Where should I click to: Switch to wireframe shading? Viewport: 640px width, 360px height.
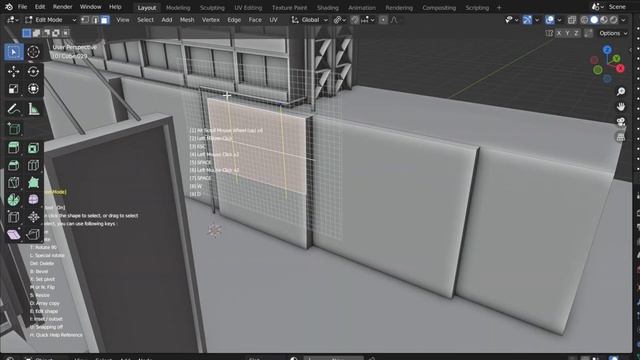pyautogui.click(x=584, y=20)
